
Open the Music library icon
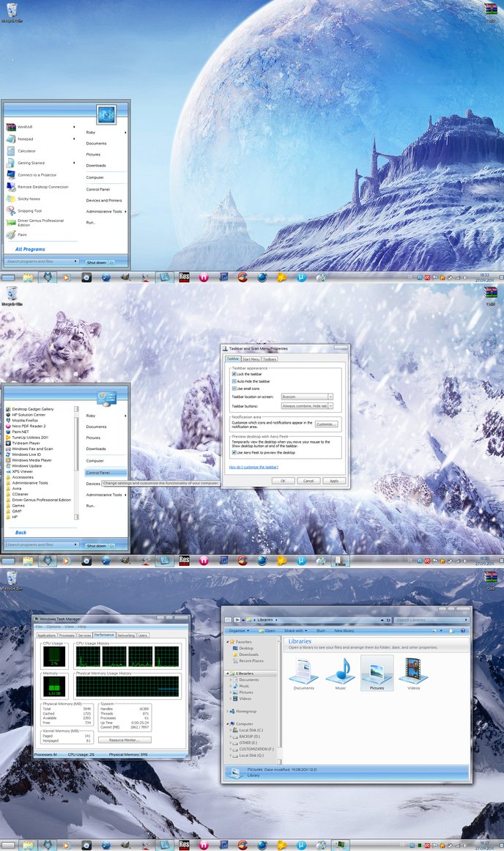(341, 673)
